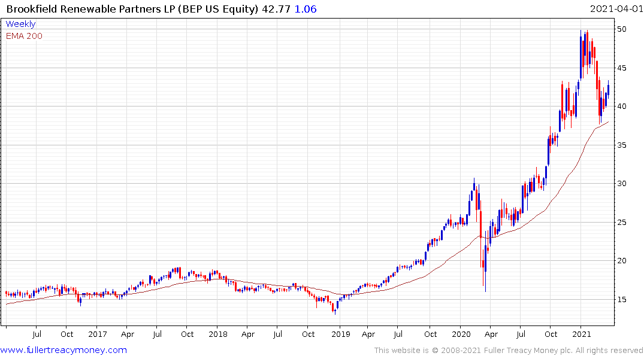Open the www.fullertreacymoney.com link

64,350
